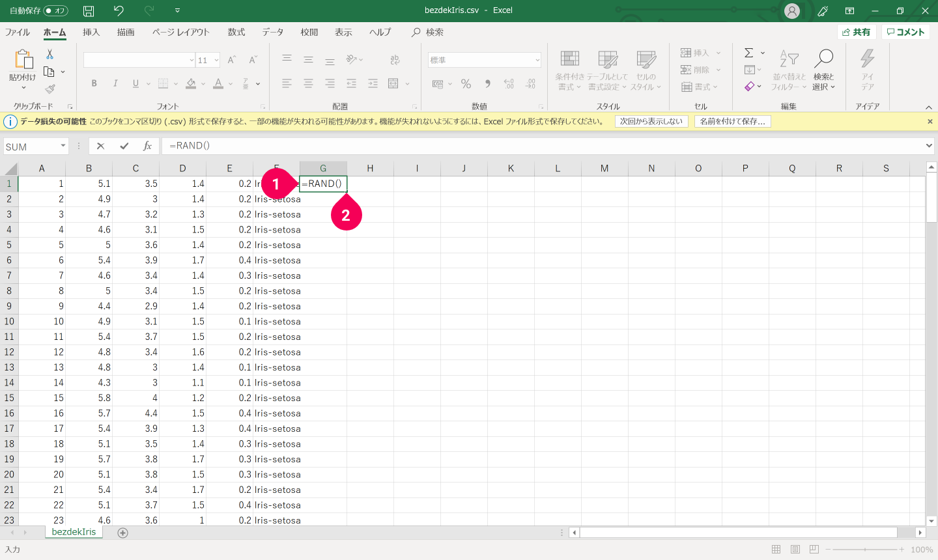Click Merge and Center icon
938x560 pixels.
pyautogui.click(x=393, y=83)
